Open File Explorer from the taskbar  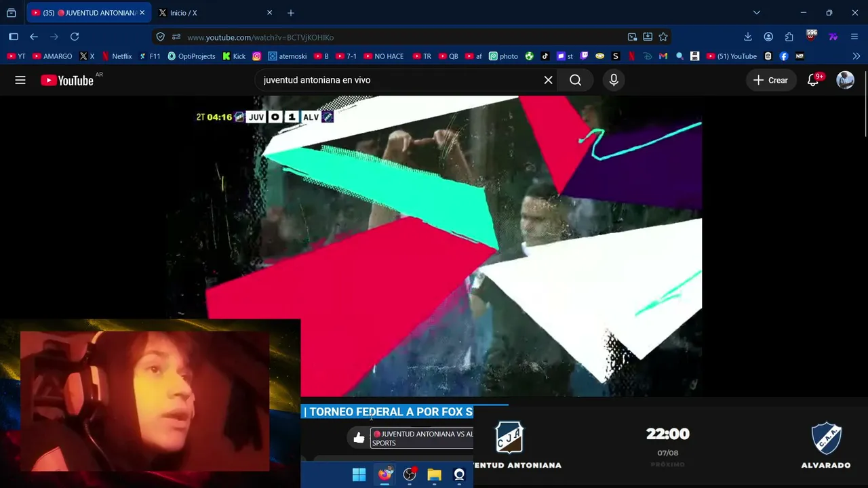tap(435, 474)
